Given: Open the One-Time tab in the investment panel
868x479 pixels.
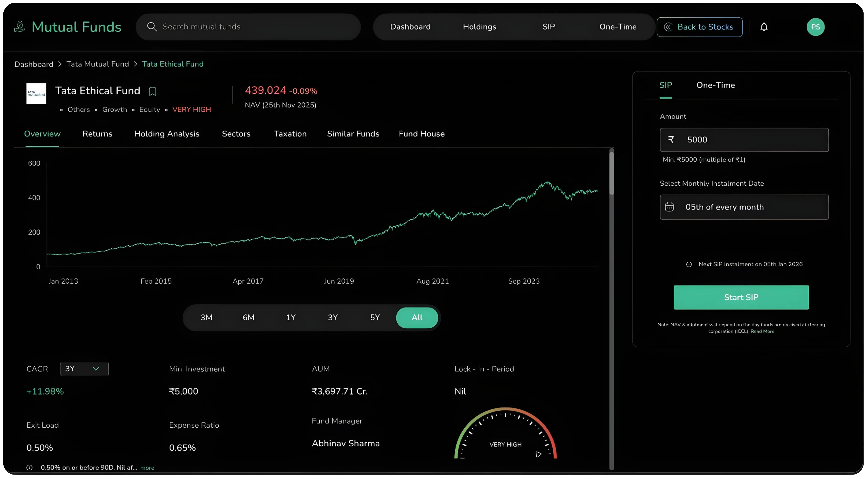Looking at the screenshot, I should (x=715, y=86).
